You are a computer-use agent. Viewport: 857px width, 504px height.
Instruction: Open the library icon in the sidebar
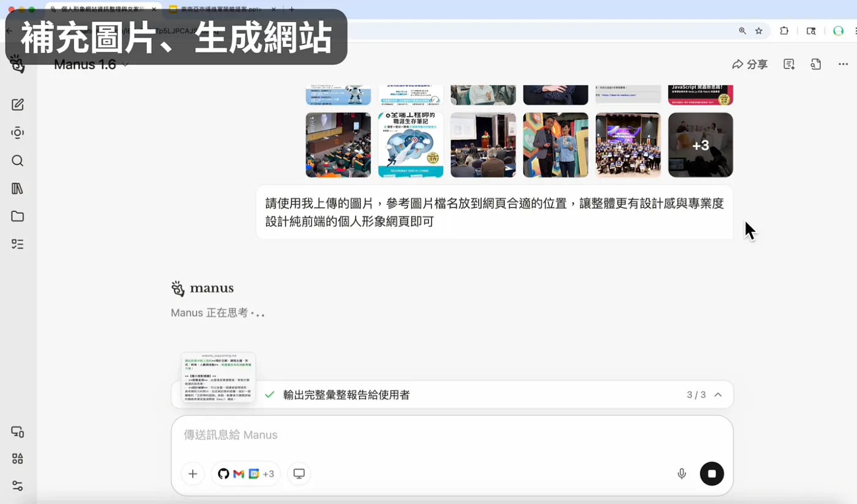[18, 188]
